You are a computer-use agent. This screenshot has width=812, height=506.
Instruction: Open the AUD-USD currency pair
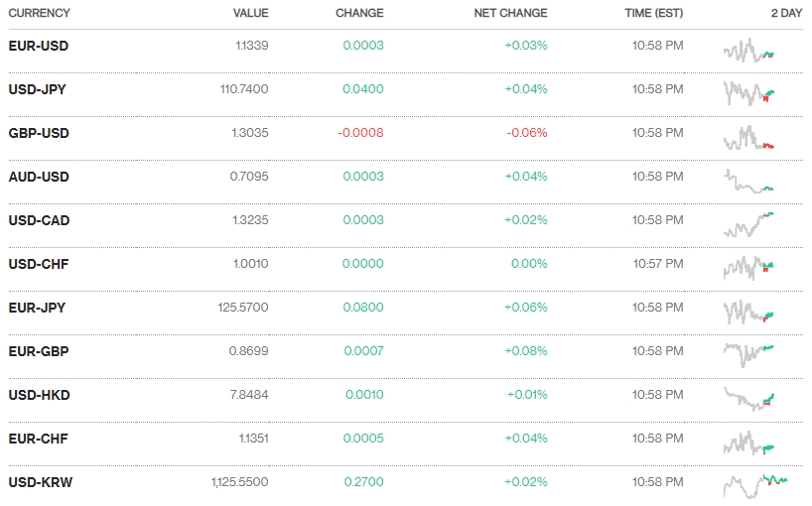pos(39,177)
